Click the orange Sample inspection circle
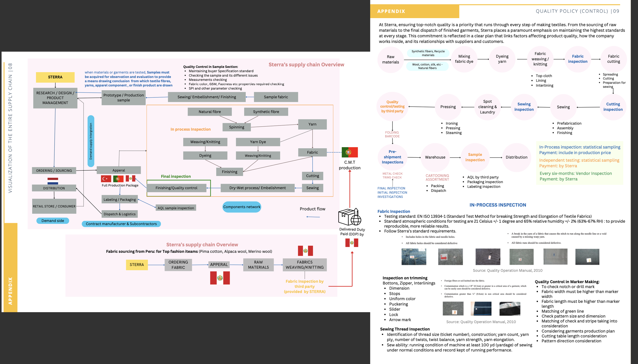638x364 pixels. pos(475,157)
